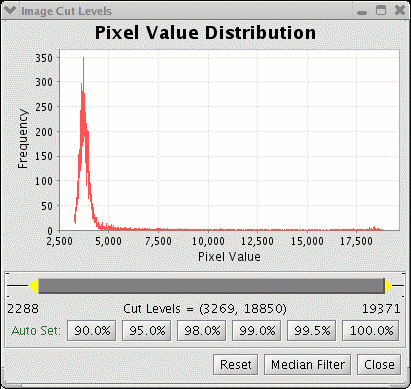This screenshot has width=411, height=389.
Task: Maximize the Image Cut Levels window
Action: coord(381,10)
